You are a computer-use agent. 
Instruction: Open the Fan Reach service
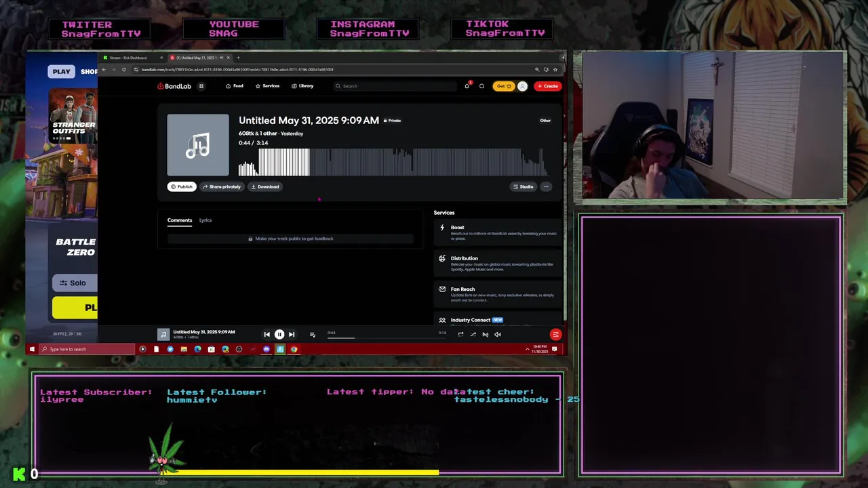(498, 294)
